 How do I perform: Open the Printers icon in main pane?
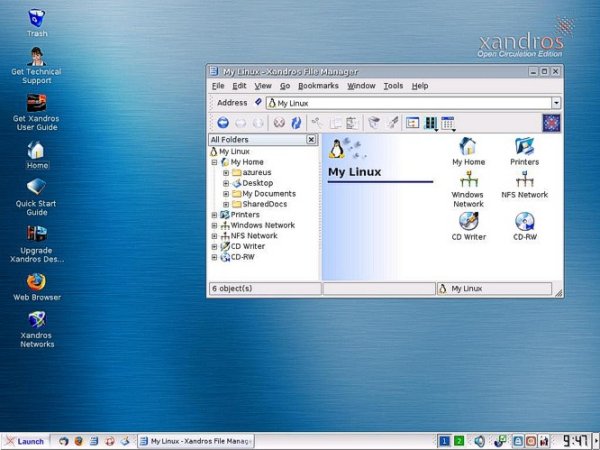point(524,147)
